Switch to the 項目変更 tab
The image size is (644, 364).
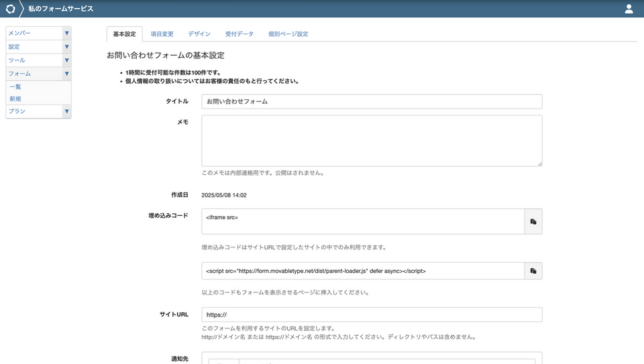(x=162, y=34)
